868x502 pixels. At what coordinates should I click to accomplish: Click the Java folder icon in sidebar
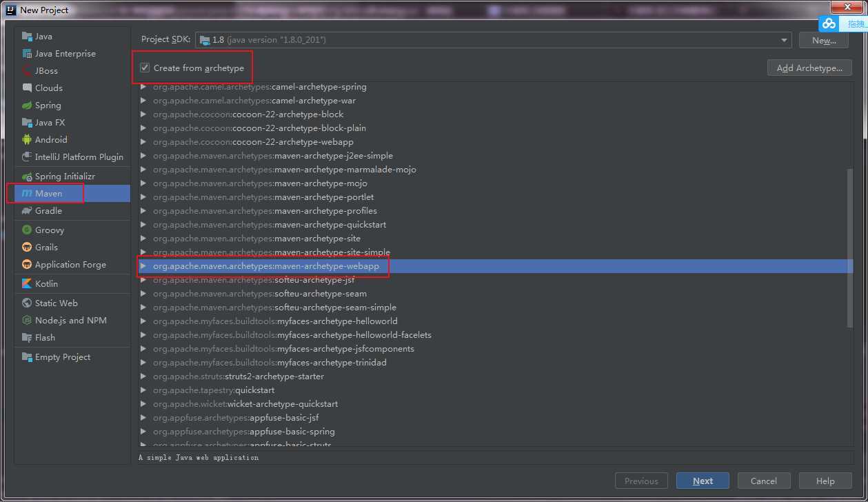[x=27, y=37]
